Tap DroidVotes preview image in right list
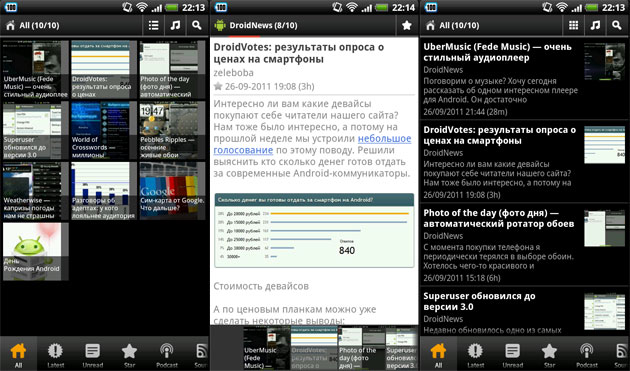The image size is (630, 371). coord(605,145)
